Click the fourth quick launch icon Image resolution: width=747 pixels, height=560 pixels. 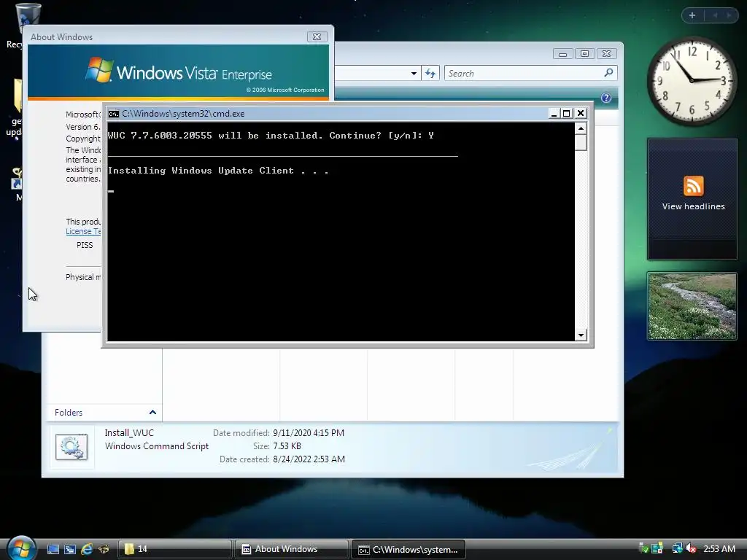point(104,549)
